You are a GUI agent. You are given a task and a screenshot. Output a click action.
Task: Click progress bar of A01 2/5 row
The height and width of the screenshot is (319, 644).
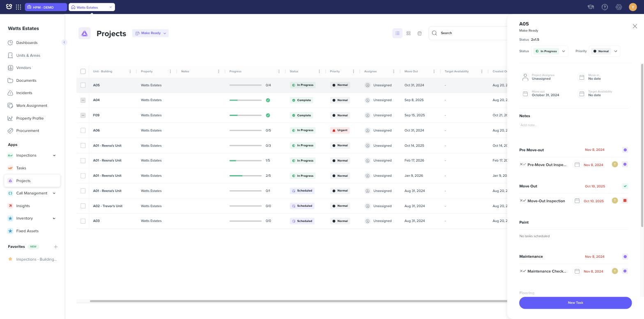[x=246, y=176]
